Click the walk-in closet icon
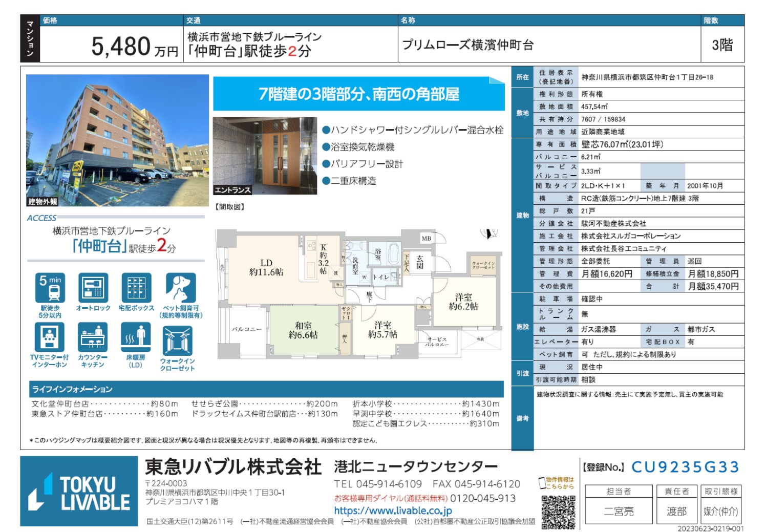The width and height of the screenshot is (766, 532). click(x=177, y=341)
